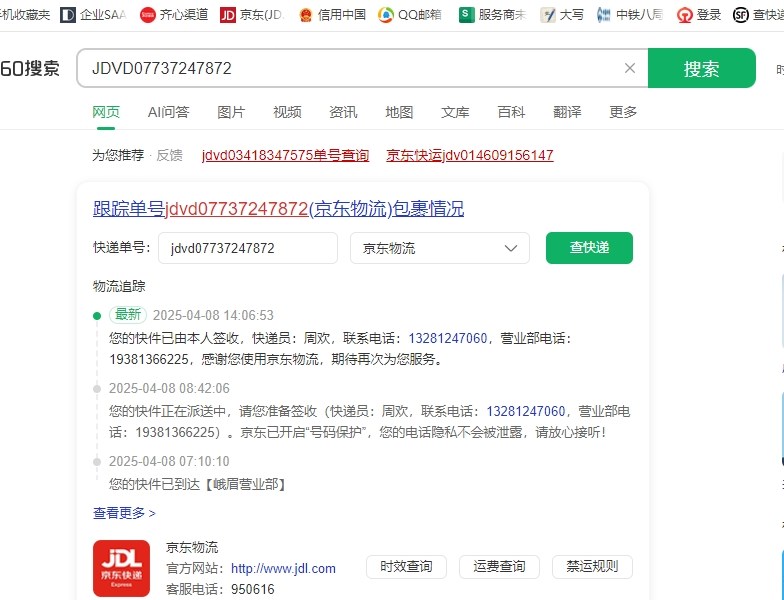Click the 运费查询 button
Screen dimensions: 784x600
tap(499, 566)
